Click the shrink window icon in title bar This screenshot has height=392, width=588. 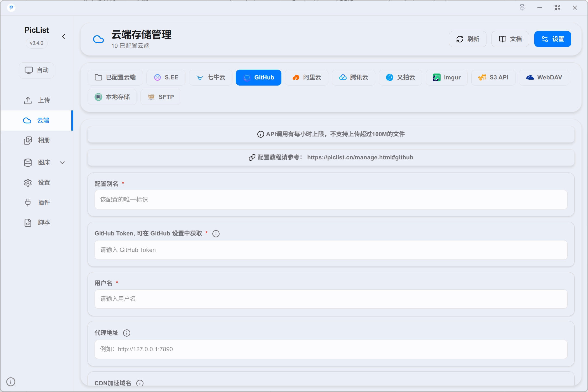coord(557,8)
